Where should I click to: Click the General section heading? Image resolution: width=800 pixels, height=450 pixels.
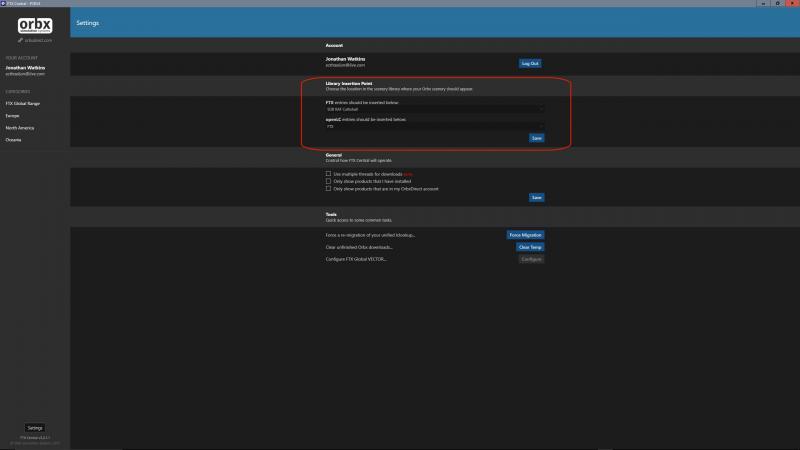coord(334,155)
